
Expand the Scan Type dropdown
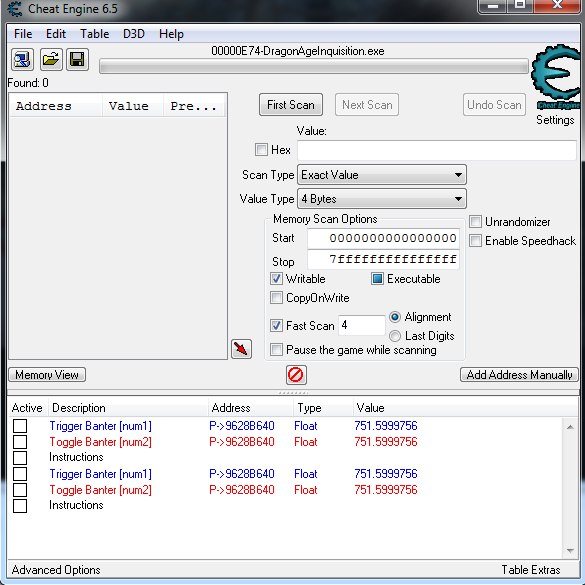tap(382, 175)
